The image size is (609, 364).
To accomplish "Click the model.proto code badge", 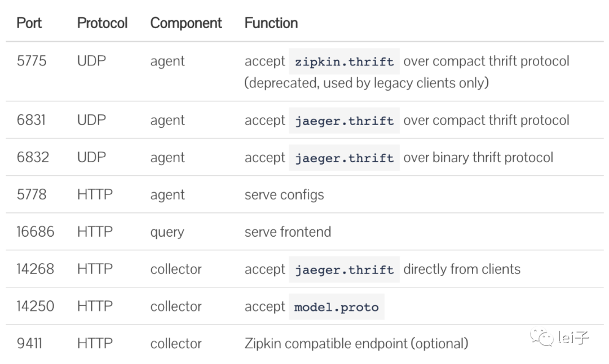I will tap(336, 307).
